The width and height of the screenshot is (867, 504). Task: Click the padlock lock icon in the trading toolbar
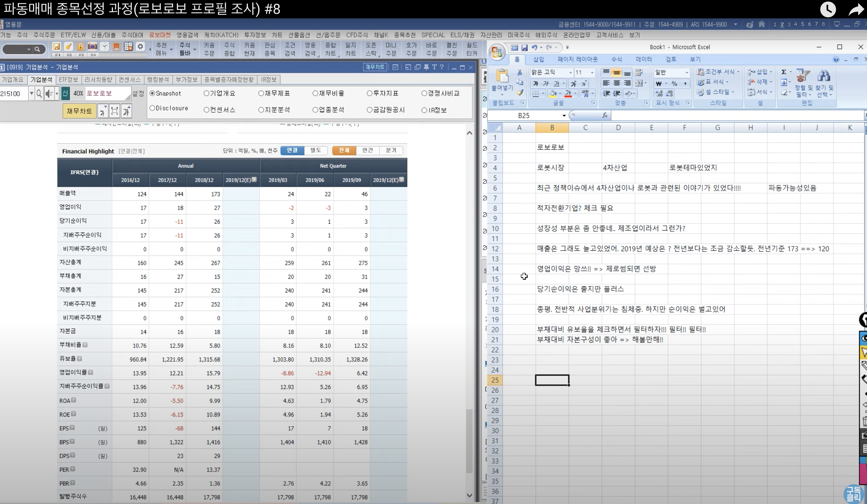[80, 46]
